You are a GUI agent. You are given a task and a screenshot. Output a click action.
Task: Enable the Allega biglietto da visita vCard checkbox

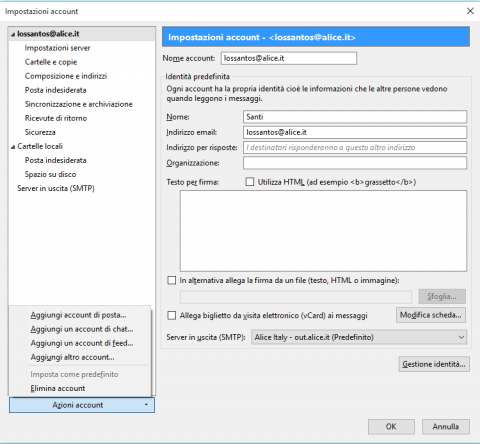pos(172,315)
